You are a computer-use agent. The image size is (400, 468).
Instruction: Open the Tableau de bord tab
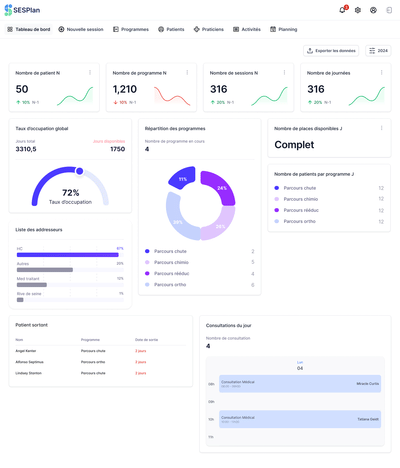(29, 29)
